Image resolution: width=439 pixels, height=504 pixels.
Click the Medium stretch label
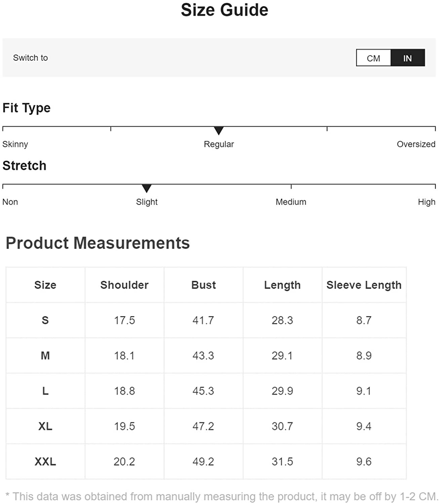(x=291, y=202)
